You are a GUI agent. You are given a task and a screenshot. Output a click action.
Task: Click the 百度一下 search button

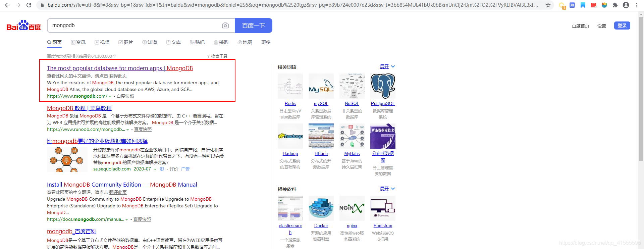[254, 26]
